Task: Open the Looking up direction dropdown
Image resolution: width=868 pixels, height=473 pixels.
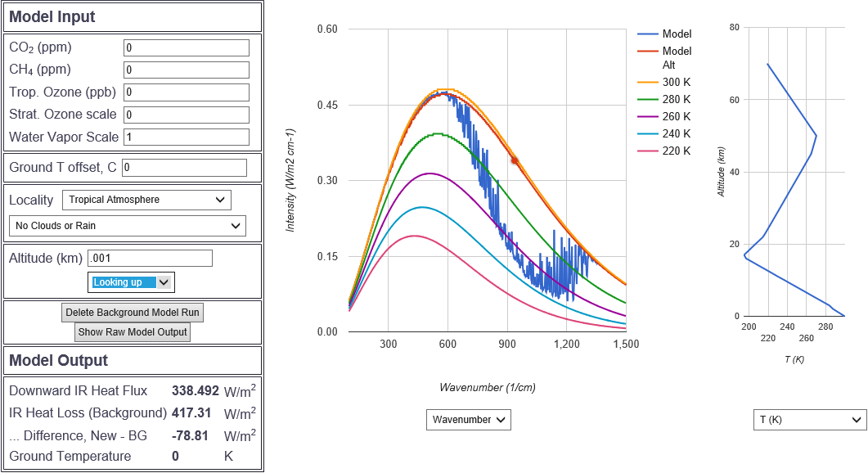Action: (x=131, y=282)
